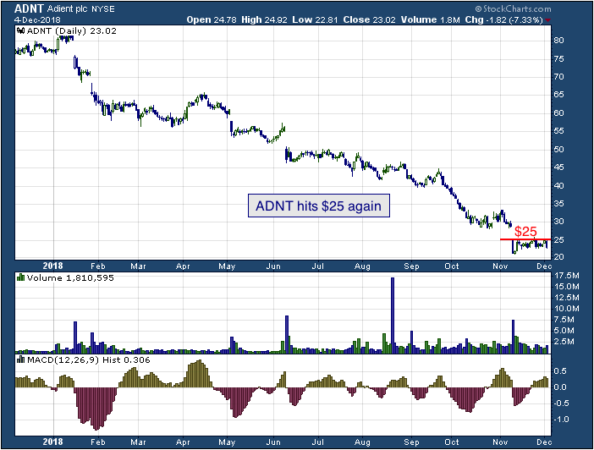
Task: Click the High 24.92 value
Action: coord(264,20)
